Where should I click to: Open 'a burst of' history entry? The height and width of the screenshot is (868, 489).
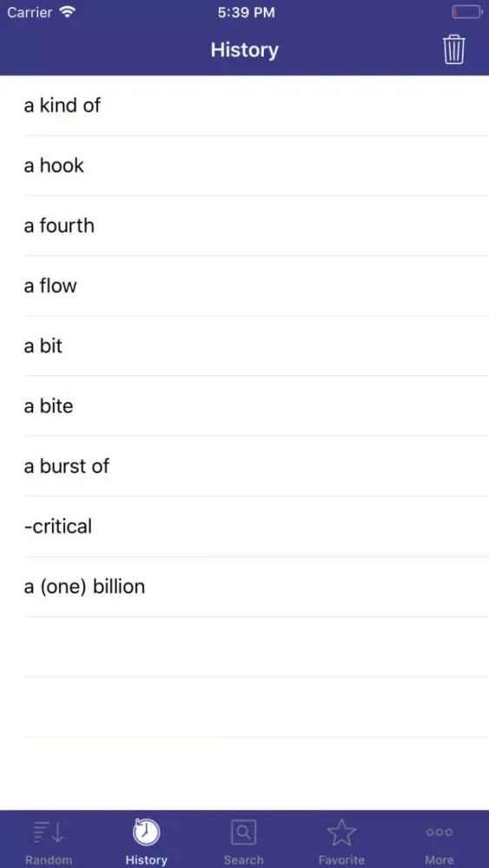(244, 466)
